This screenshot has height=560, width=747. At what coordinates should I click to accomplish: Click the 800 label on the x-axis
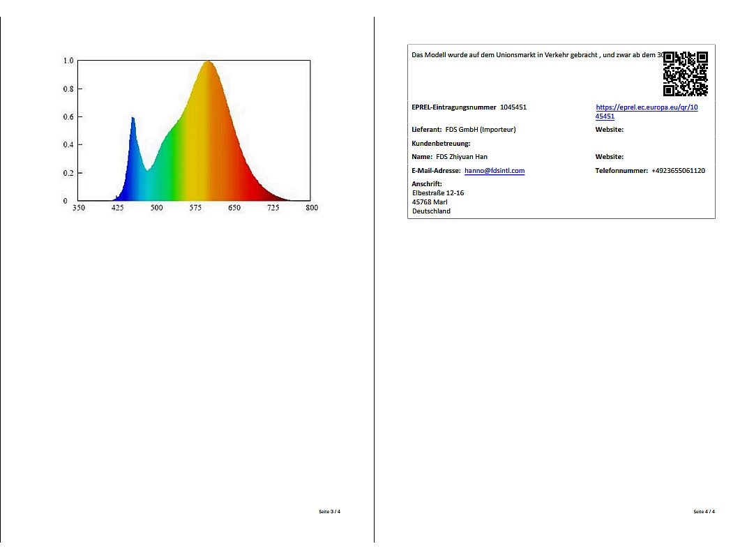coord(312,208)
